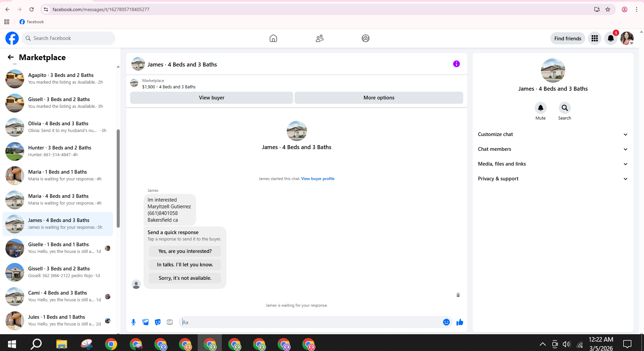Expand the Customize chat section
644x351 pixels.
(553, 134)
